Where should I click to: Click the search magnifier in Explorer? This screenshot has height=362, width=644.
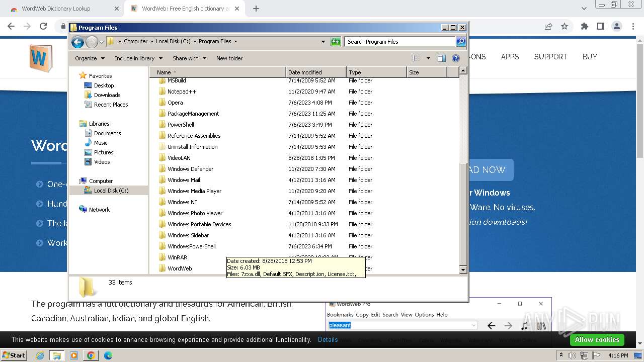tap(461, 42)
